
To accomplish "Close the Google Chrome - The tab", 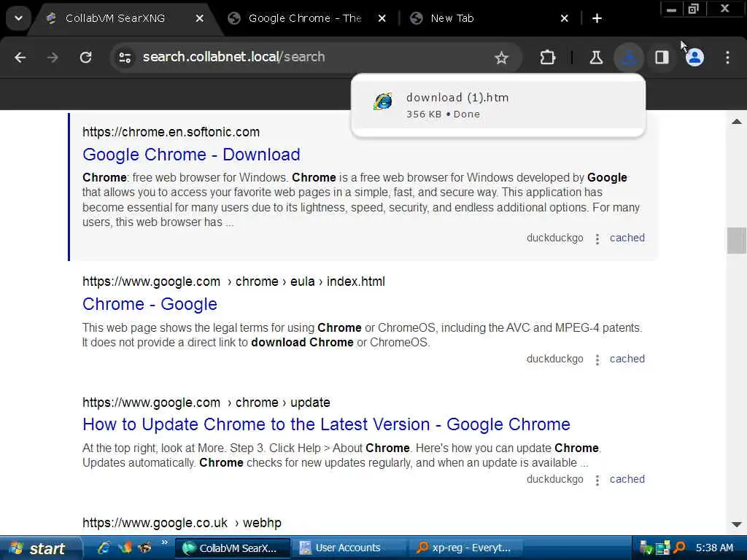I will click(382, 18).
